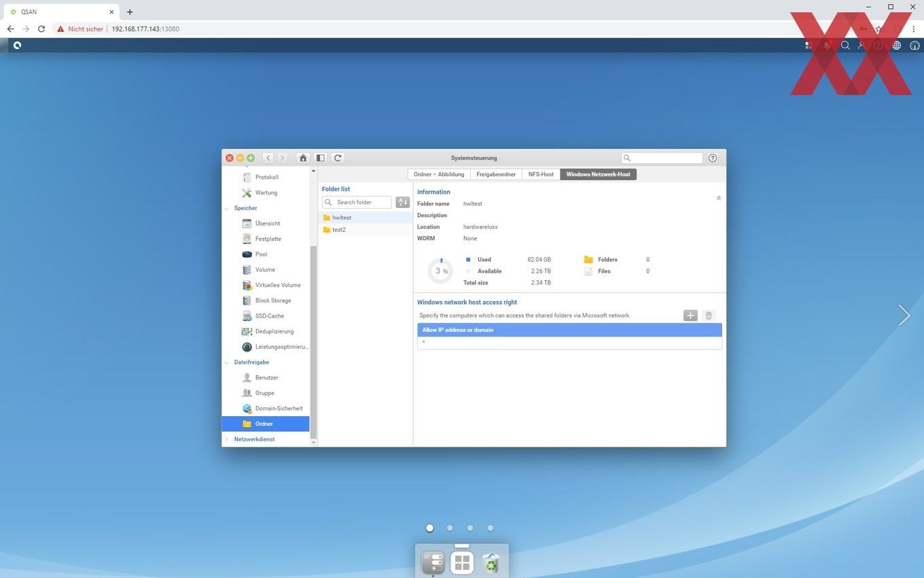
Task: Open the app grid from the dock
Action: coord(462,562)
